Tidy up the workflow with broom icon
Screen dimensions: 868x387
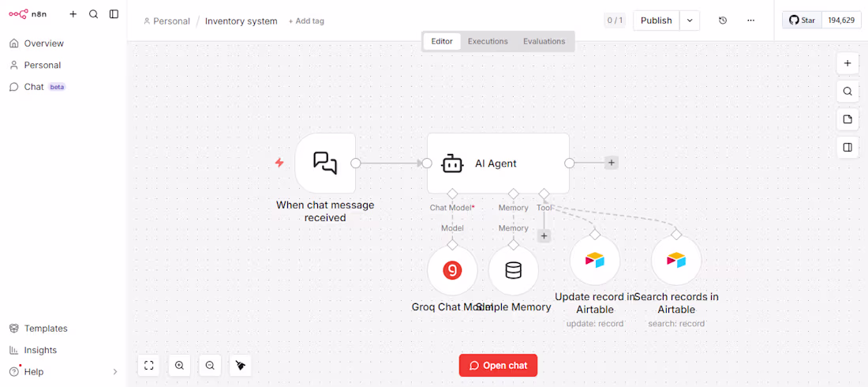coord(240,366)
